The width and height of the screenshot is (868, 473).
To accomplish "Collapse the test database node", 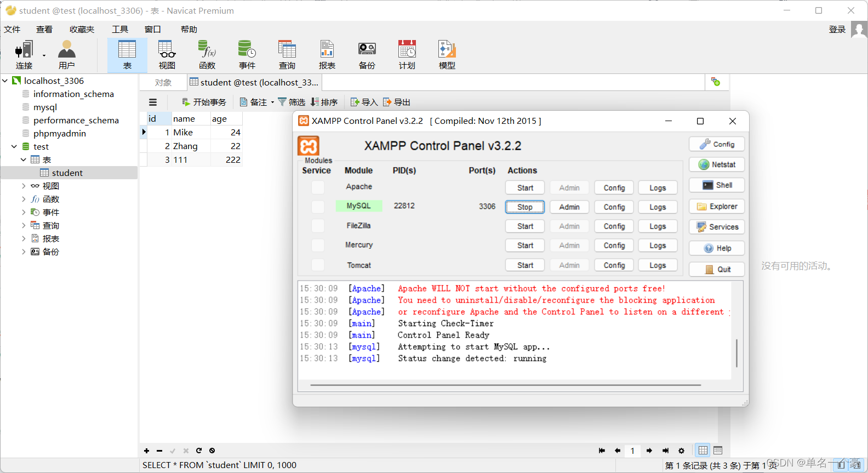I will 14,146.
